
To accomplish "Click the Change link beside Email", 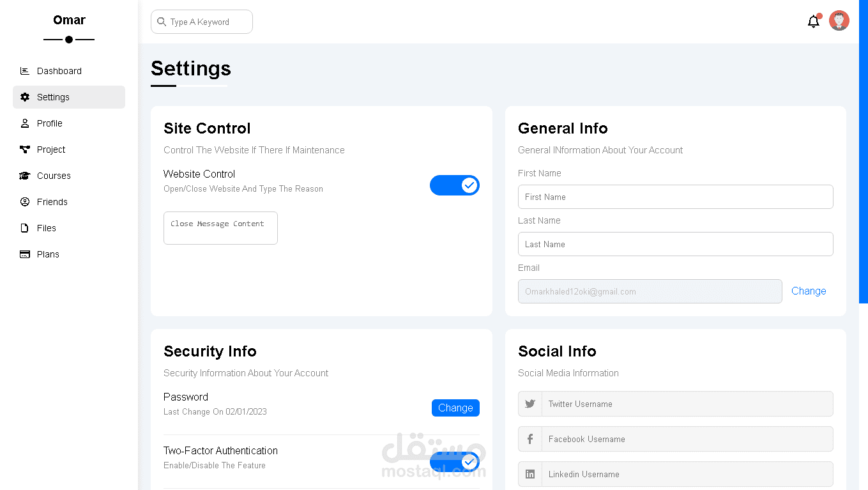I will pyautogui.click(x=809, y=291).
